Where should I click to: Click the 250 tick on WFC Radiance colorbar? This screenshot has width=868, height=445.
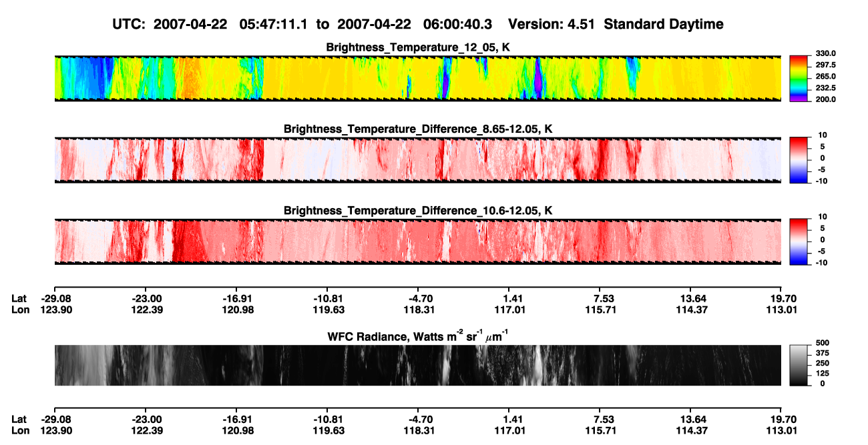click(824, 363)
